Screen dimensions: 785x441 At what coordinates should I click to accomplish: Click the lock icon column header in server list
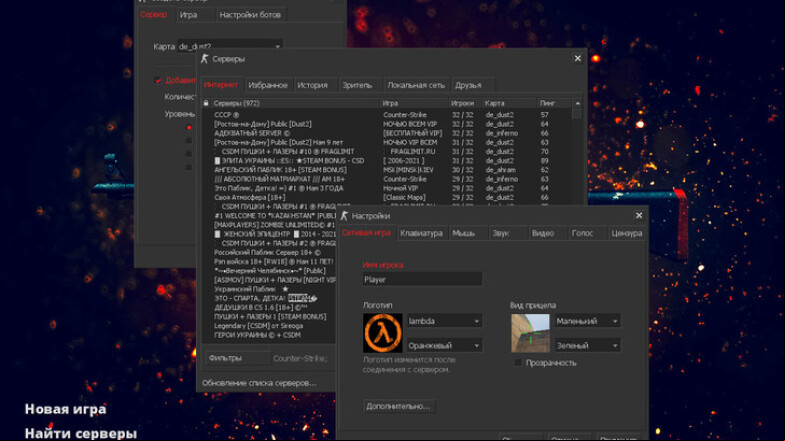pyautogui.click(x=206, y=103)
